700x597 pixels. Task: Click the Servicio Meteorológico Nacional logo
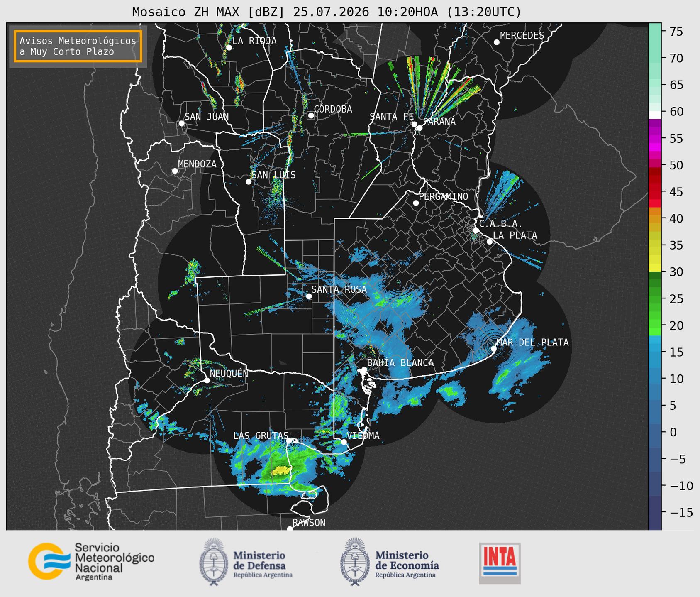[91, 561]
